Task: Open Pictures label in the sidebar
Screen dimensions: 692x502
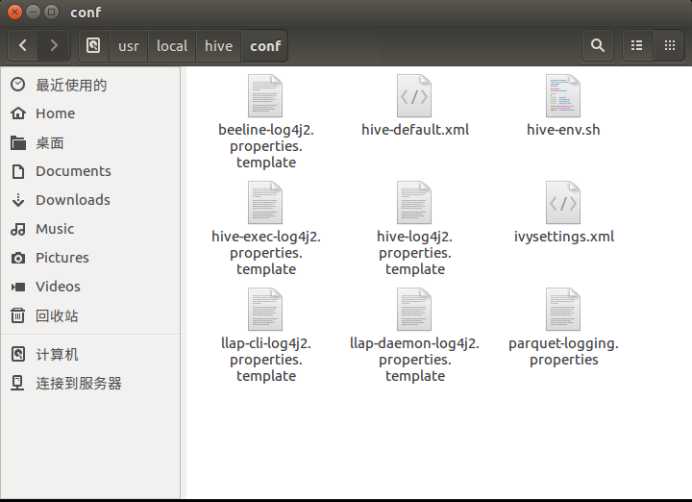Action: (62, 258)
